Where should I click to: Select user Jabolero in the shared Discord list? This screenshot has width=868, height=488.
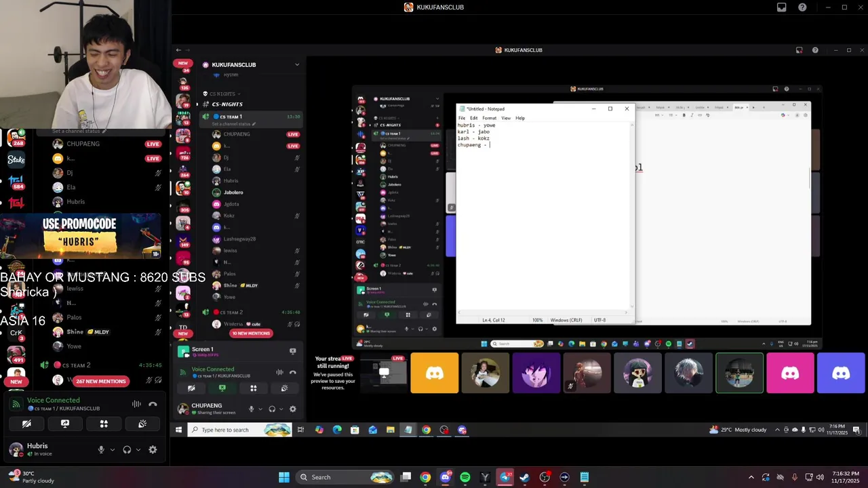pos(233,192)
